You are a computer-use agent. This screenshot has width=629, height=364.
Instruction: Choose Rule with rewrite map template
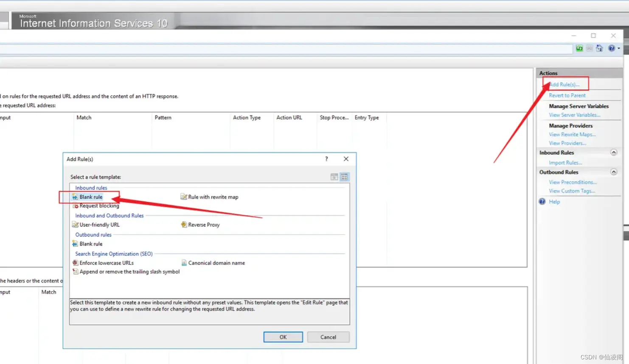[209, 197]
